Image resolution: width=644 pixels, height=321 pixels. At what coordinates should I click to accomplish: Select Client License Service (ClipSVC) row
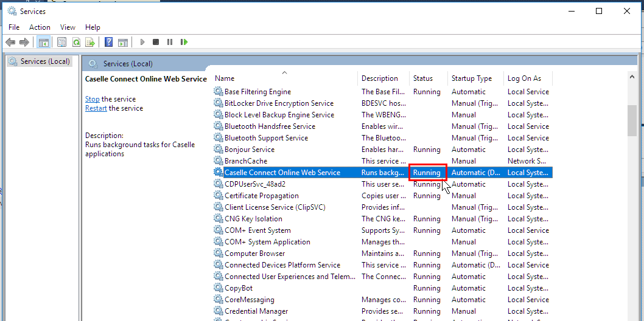click(x=383, y=207)
